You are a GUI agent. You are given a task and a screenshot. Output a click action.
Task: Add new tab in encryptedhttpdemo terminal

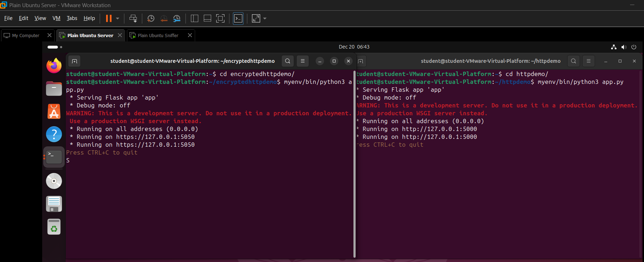coord(74,61)
